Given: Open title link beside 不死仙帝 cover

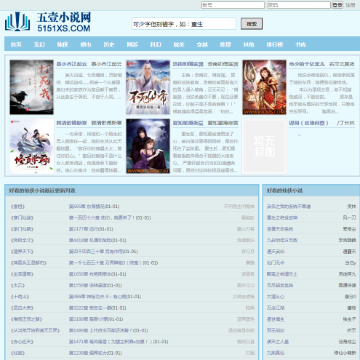Looking at the screenshot, I should pos(188,64).
